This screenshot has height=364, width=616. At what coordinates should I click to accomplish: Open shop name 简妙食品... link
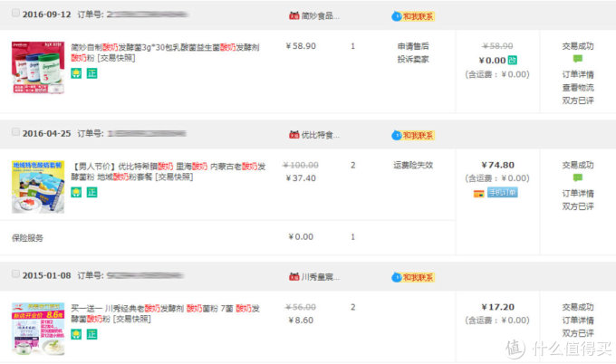tap(321, 15)
